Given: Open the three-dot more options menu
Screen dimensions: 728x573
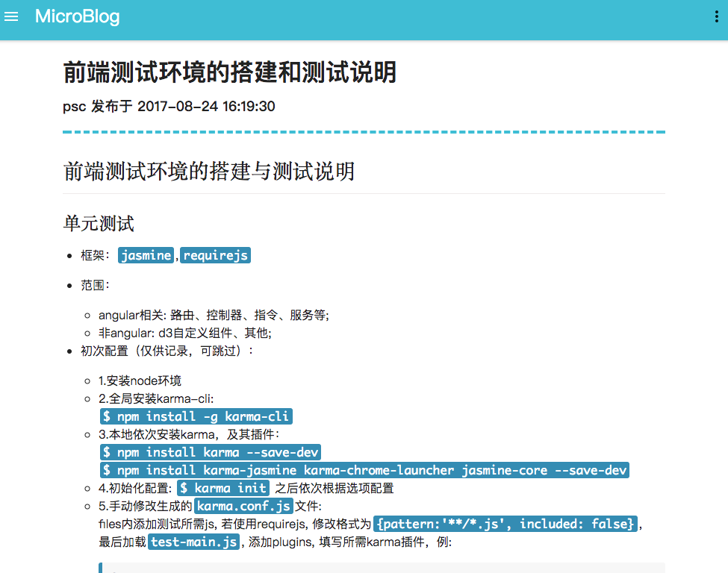Looking at the screenshot, I should (x=715, y=17).
